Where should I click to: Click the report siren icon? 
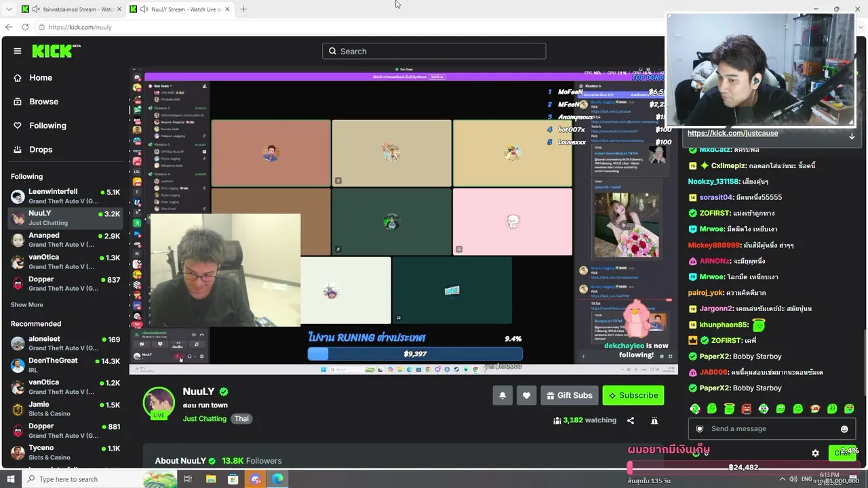click(654, 420)
